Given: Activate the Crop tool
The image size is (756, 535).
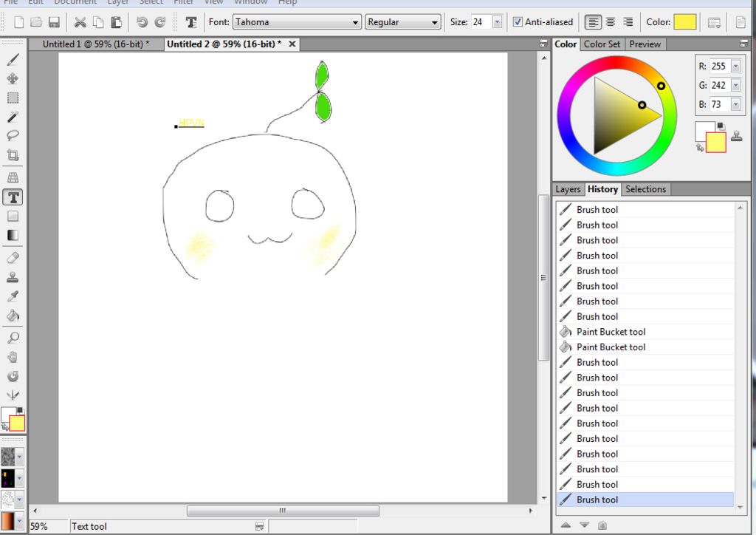Looking at the screenshot, I should (x=13, y=155).
